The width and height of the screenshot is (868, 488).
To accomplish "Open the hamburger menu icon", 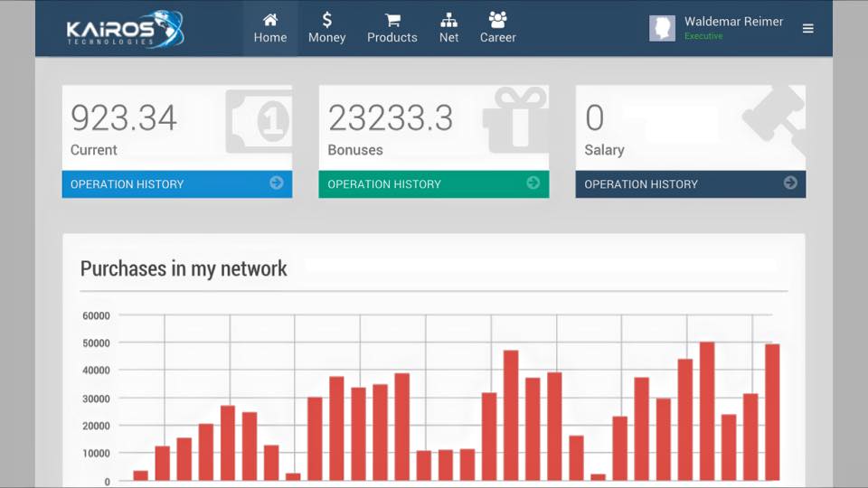I will (807, 29).
